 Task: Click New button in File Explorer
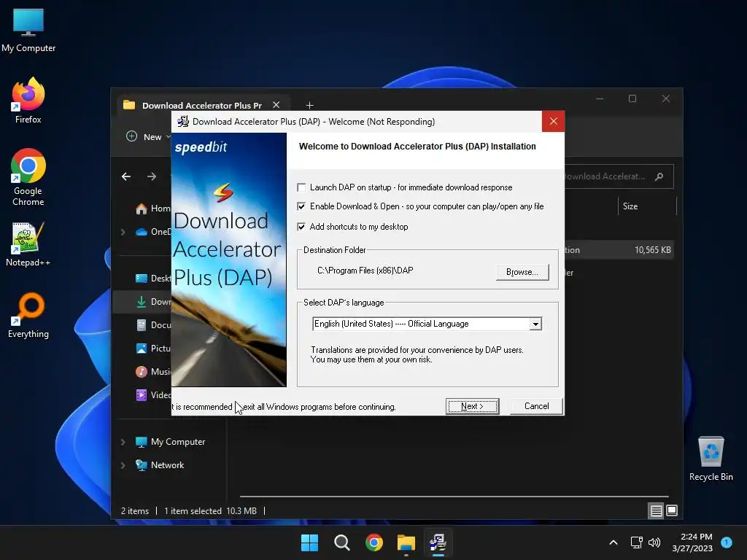tap(147, 136)
